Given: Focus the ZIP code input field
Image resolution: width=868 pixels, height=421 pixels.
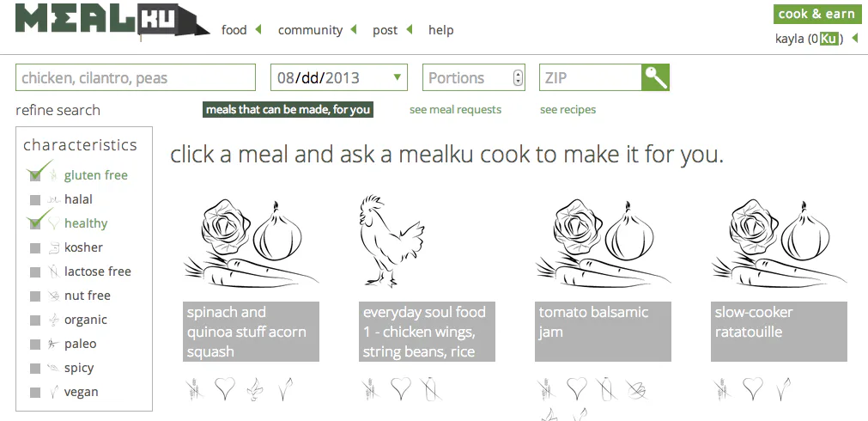Looking at the screenshot, I should [591, 77].
